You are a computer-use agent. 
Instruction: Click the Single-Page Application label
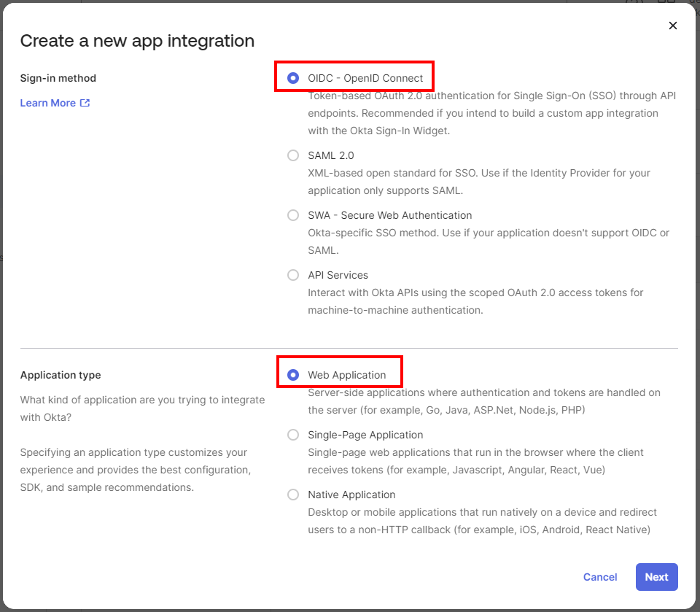[365, 435]
